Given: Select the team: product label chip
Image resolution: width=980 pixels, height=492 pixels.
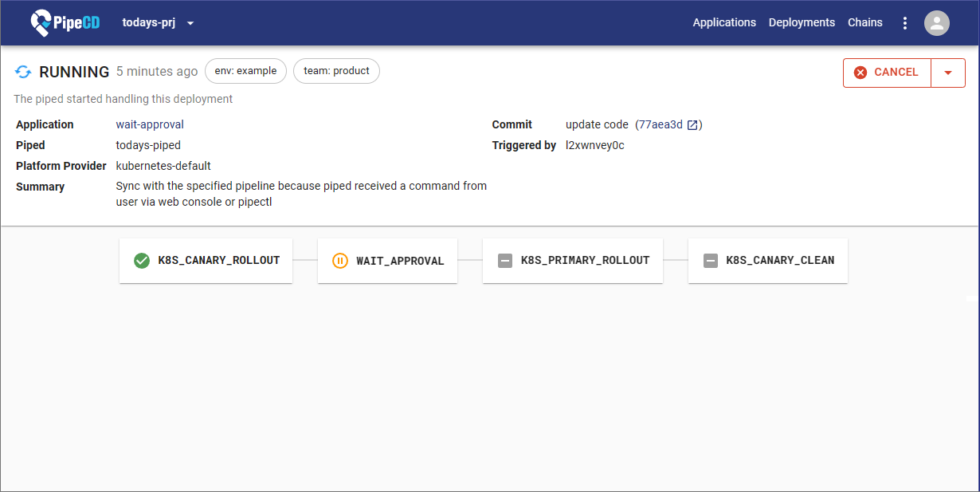Looking at the screenshot, I should tap(336, 71).
